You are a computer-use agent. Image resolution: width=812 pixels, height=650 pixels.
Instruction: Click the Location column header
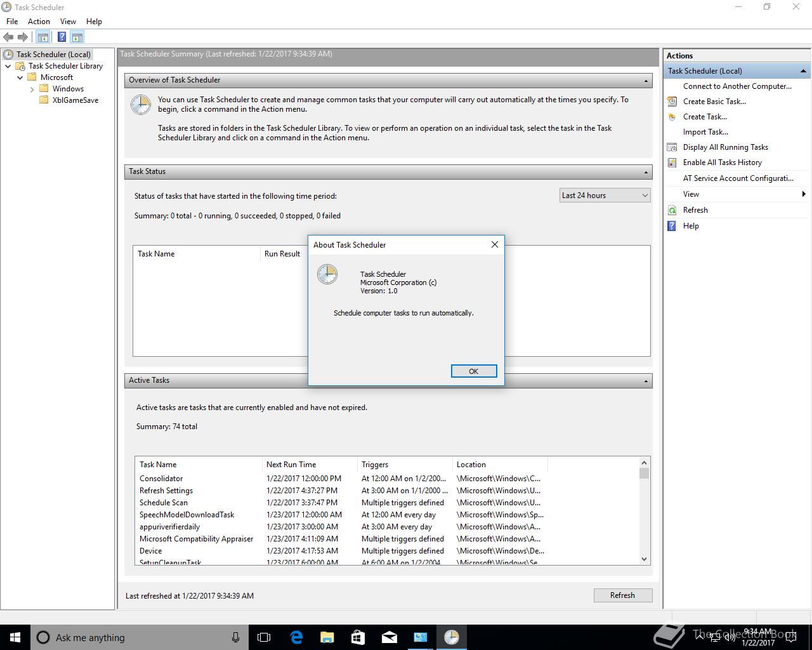tap(500, 465)
